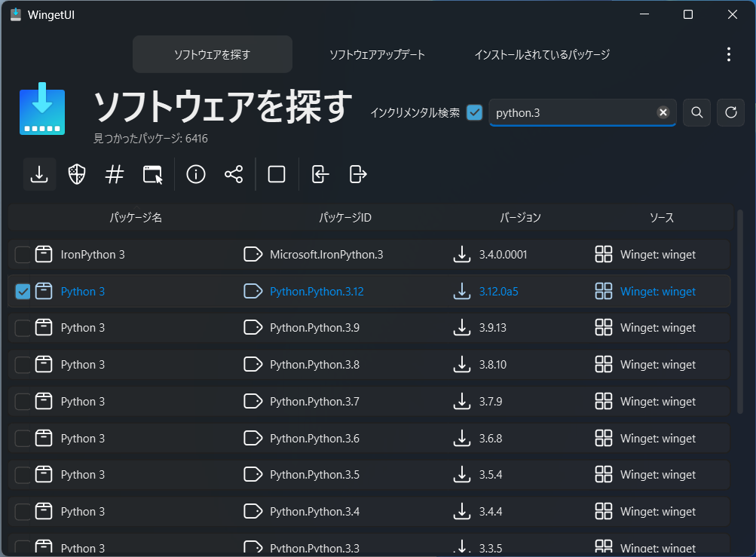
Task: Click the package icon in the IronPython 3 row
Action: point(44,254)
